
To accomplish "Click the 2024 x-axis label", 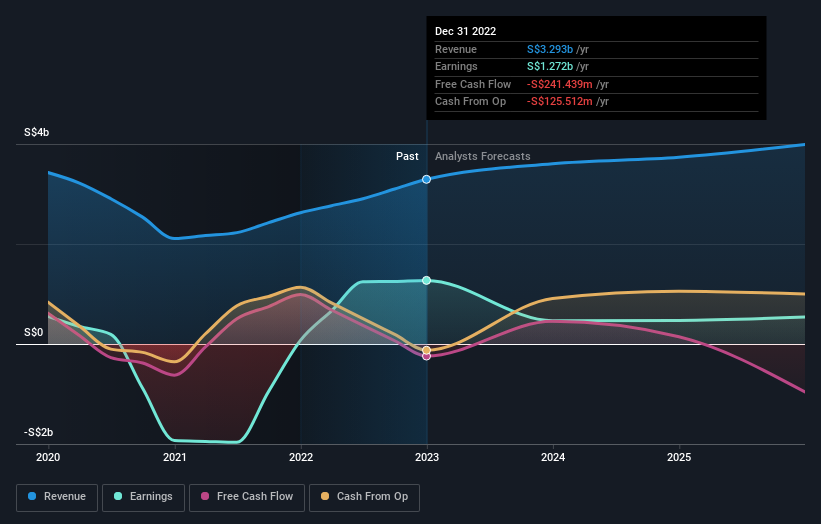I will [553, 458].
